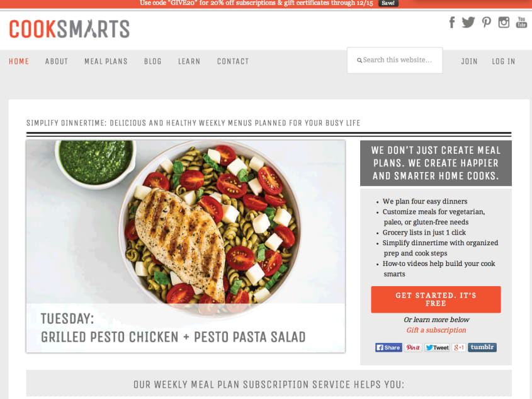Open the Facebook social icon

(x=452, y=23)
